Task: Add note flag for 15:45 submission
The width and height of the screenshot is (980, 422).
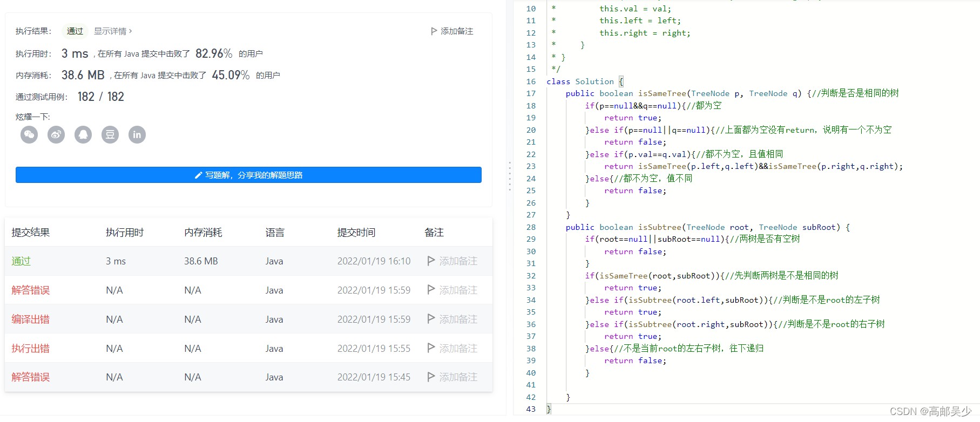Action: 452,377
